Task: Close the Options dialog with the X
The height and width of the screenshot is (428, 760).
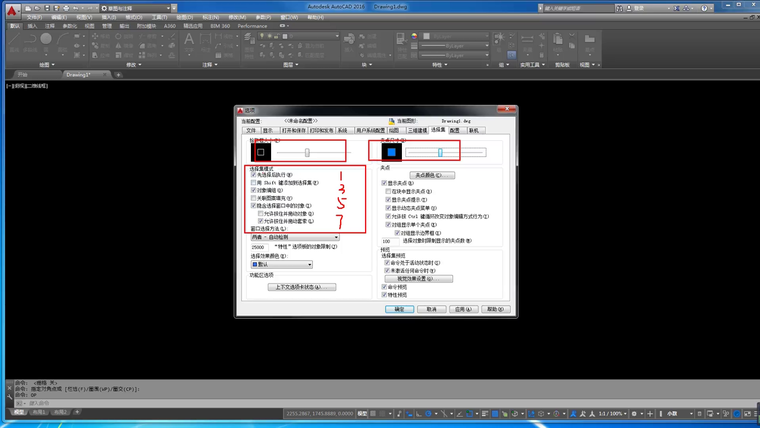Action: pos(509,110)
